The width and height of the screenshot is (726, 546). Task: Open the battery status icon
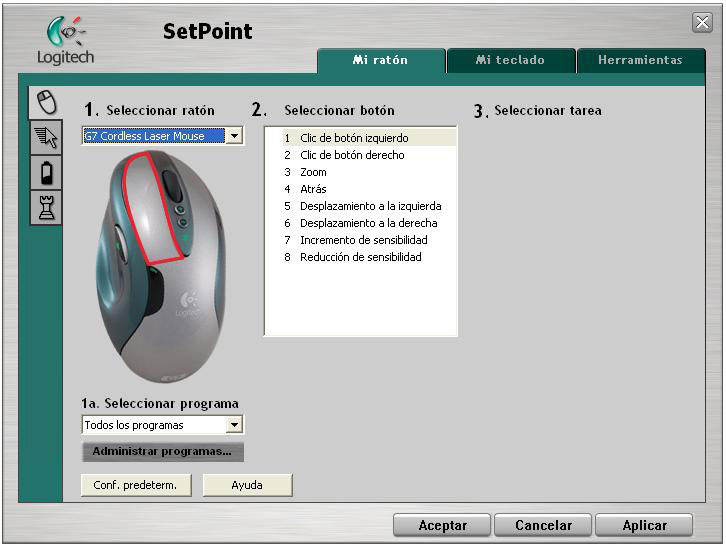point(45,174)
